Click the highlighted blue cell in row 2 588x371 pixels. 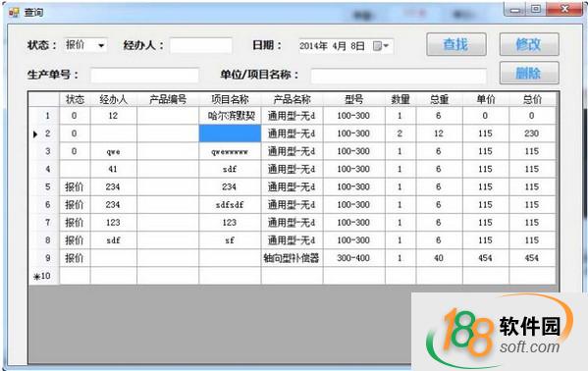tap(230, 133)
